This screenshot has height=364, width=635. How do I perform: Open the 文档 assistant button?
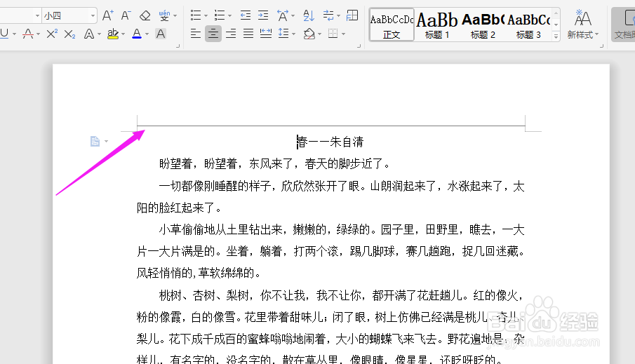pos(623,25)
